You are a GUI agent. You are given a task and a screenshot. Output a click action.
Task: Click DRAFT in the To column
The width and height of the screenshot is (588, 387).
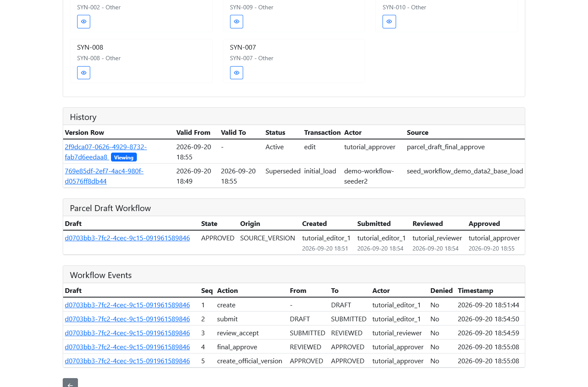(x=341, y=305)
